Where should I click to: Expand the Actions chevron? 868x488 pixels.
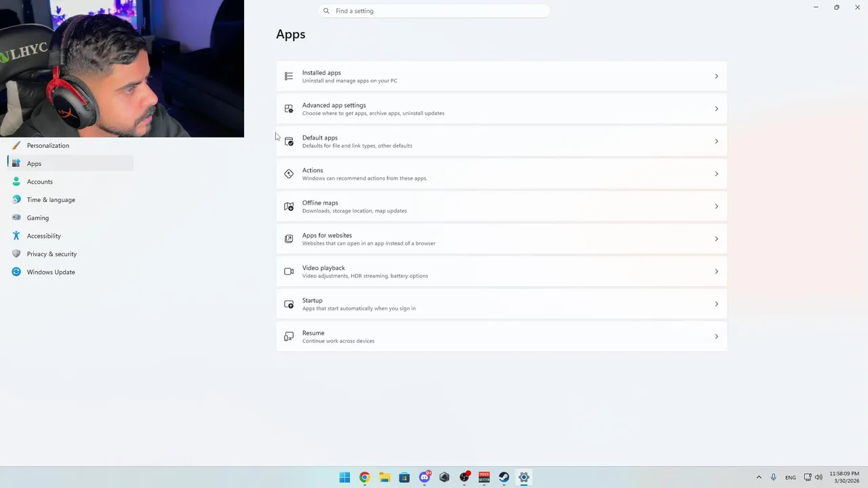[716, 174]
